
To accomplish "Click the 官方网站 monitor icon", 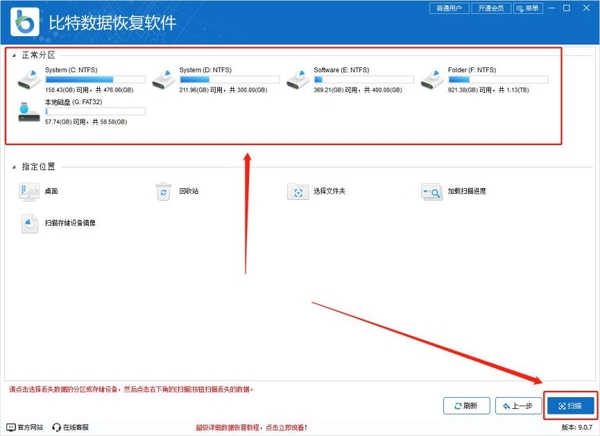I will point(11,427).
